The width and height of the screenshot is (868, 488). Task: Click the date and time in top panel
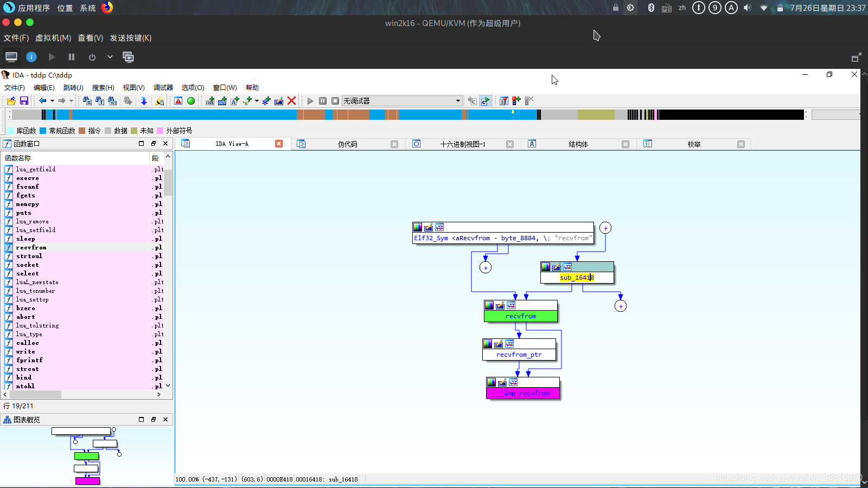(x=828, y=8)
